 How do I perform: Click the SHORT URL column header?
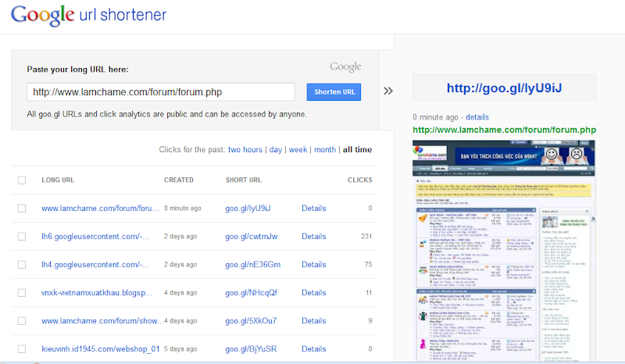[244, 180]
